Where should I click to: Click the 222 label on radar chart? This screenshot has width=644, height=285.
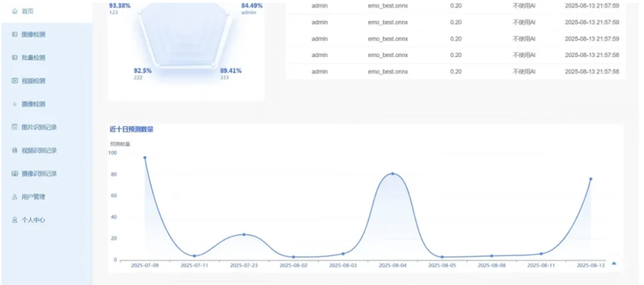tap(138, 77)
